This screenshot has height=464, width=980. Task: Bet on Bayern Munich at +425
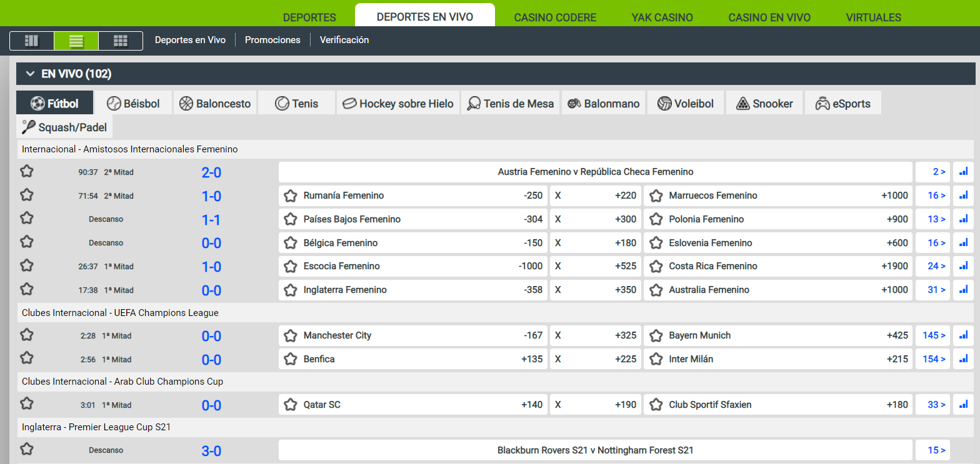click(778, 335)
